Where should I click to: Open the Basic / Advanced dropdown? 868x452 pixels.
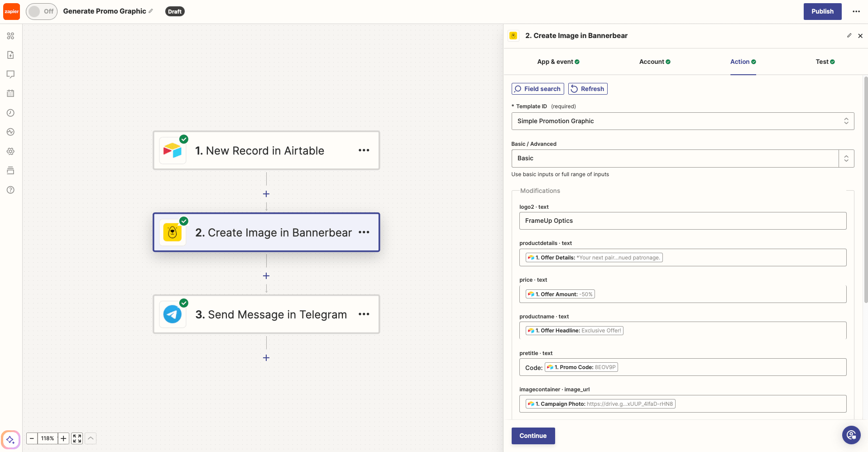pyautogui.click(x=846, y=158)
